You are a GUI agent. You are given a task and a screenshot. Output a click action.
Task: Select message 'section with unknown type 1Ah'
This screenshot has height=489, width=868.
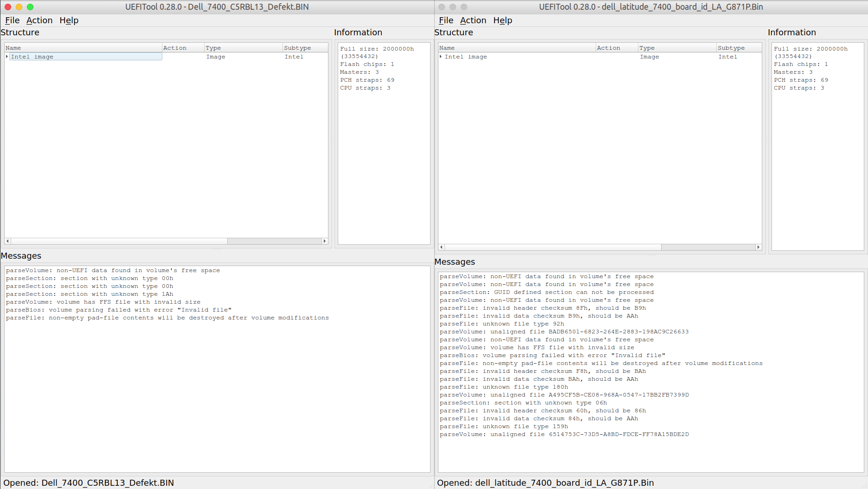pyautogui.click(x=90, y=294)
